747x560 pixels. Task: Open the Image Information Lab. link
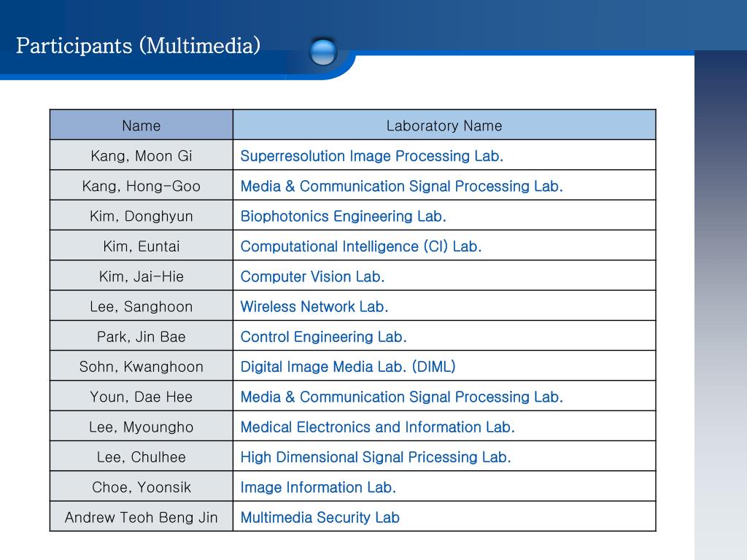[x=318, y=487]
